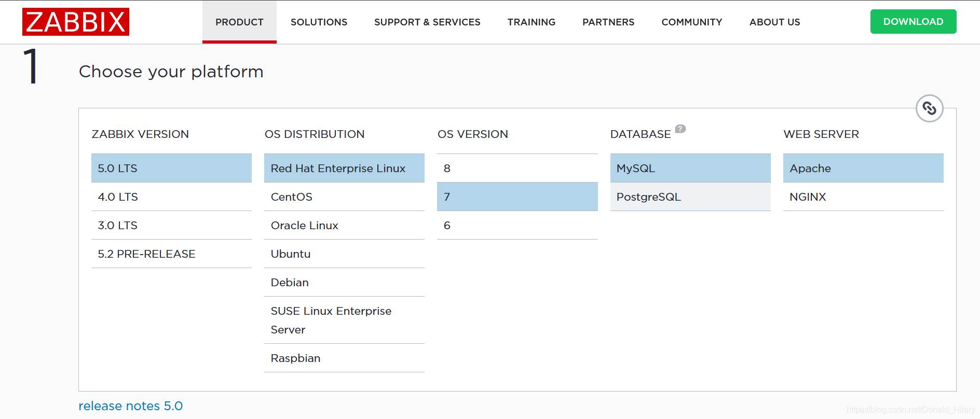Open the Product menu
The width and height of the screenshot is (980, 419).
point(239,22)
